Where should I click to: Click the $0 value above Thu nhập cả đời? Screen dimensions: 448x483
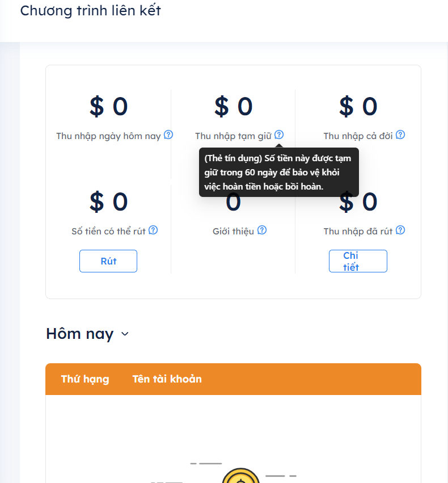coord(358,106)
